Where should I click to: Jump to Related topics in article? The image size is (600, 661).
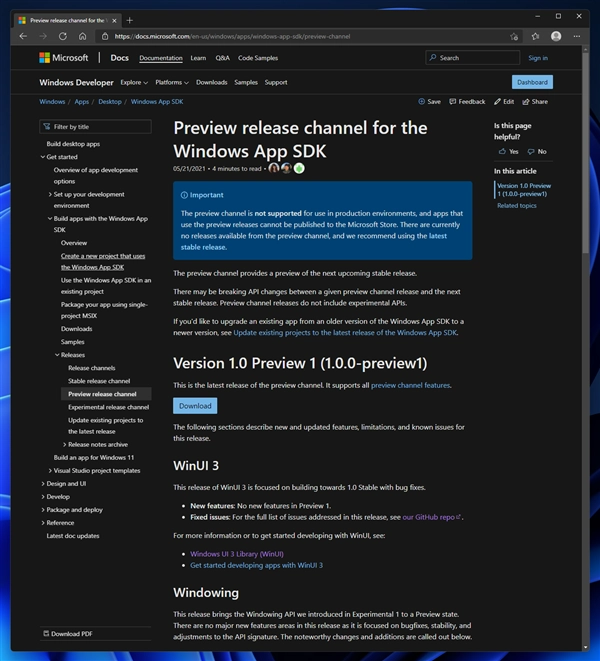(x=517, y=205)
